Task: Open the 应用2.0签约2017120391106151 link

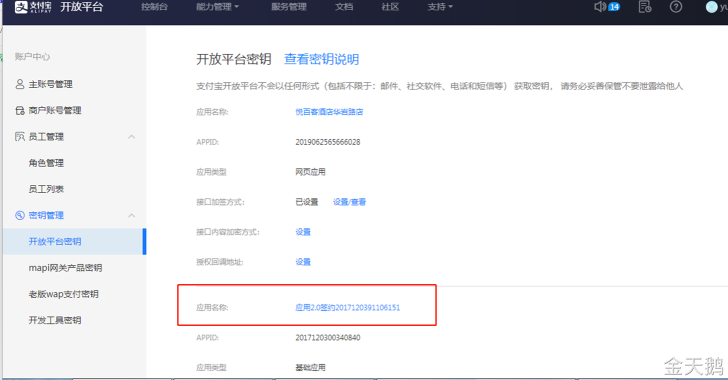Action: (x=348, y=308)
